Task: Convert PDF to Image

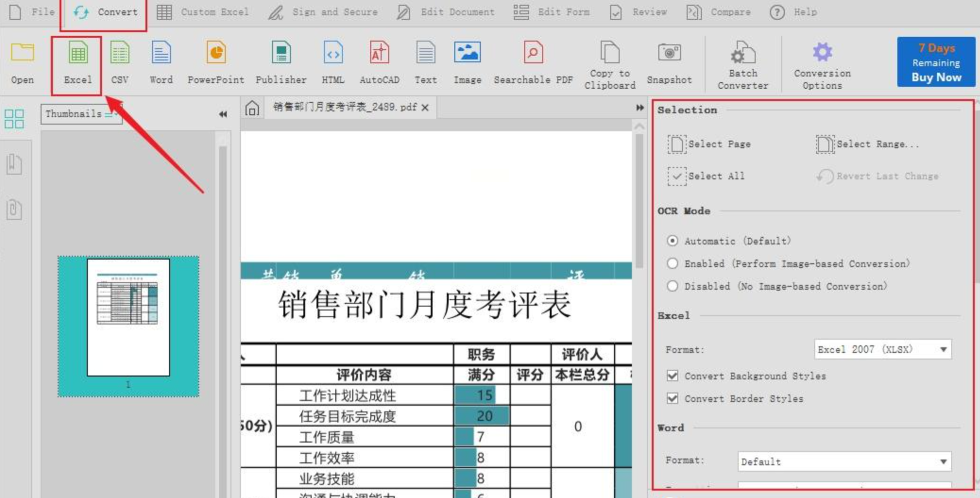Action: pos(467,63)
